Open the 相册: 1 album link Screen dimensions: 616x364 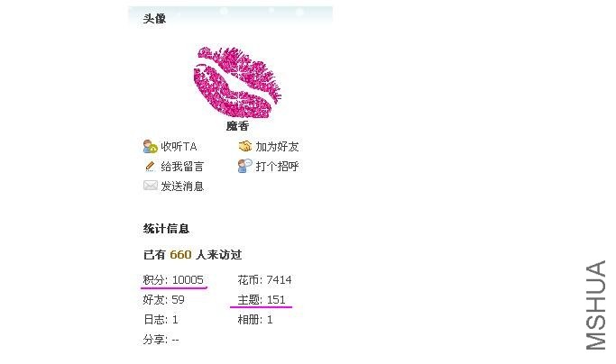point(255,319)
